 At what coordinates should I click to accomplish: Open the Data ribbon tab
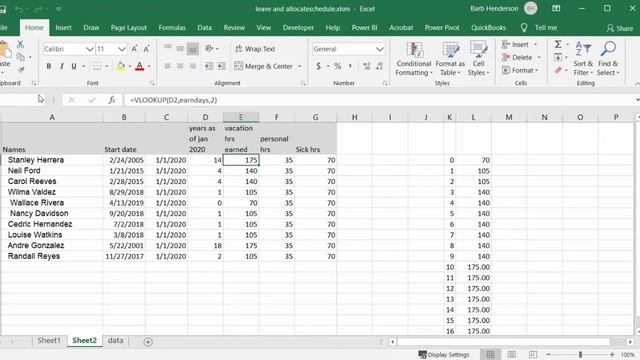[x=204, y=28]
